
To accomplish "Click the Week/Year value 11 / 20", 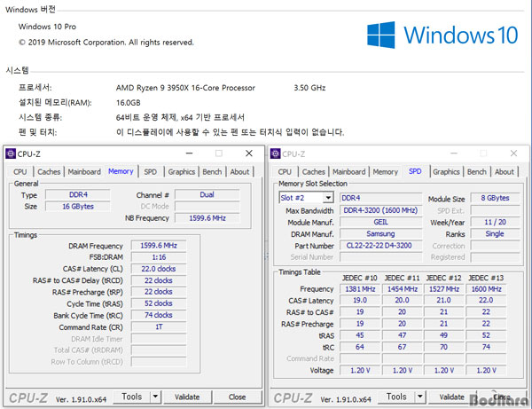I will [x=495, y=222].
